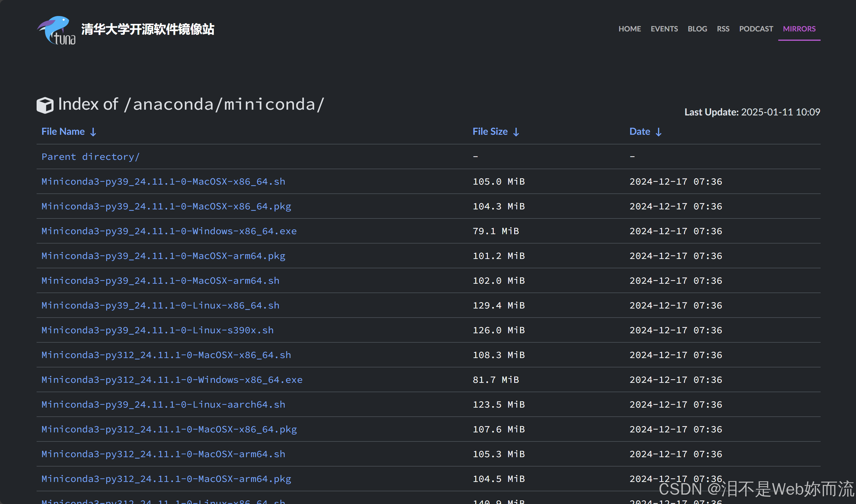Sort the list by File Size header
Image resolution: width=856 pixels, height=504 pixels.
pyautogui.click(x=490, y=132)
